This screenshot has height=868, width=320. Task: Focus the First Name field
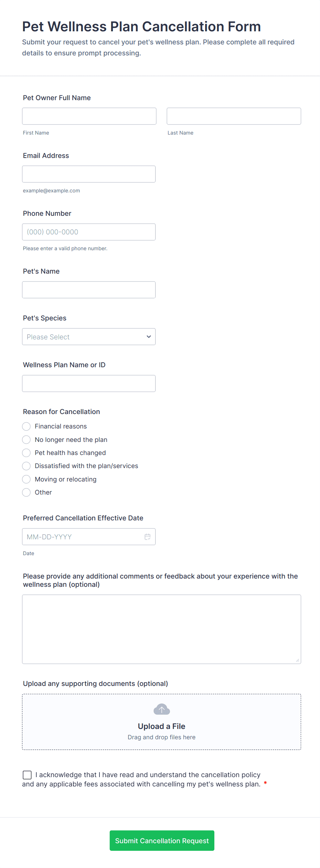point(89,116)
